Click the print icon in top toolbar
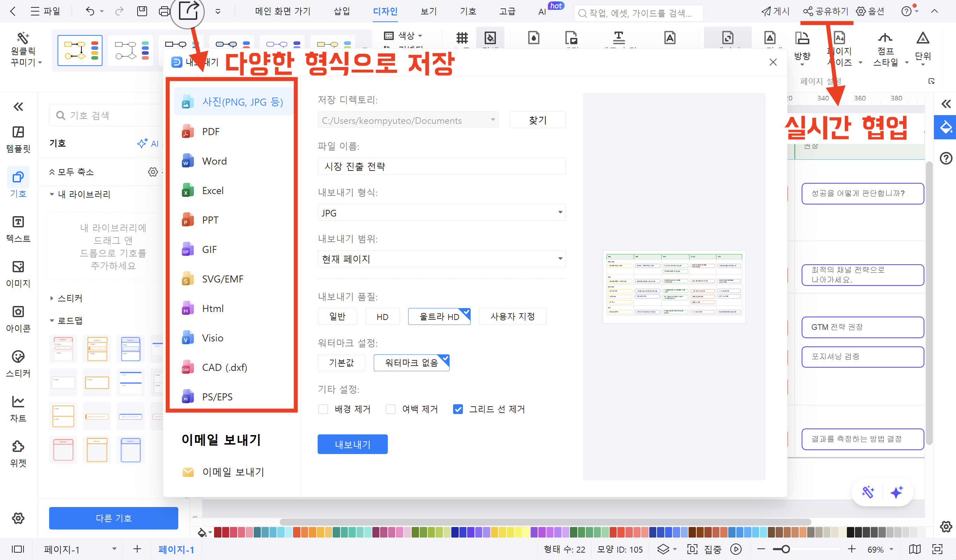Image resolution: width=956 pixels, height=560 pixels. click(164, 11)
